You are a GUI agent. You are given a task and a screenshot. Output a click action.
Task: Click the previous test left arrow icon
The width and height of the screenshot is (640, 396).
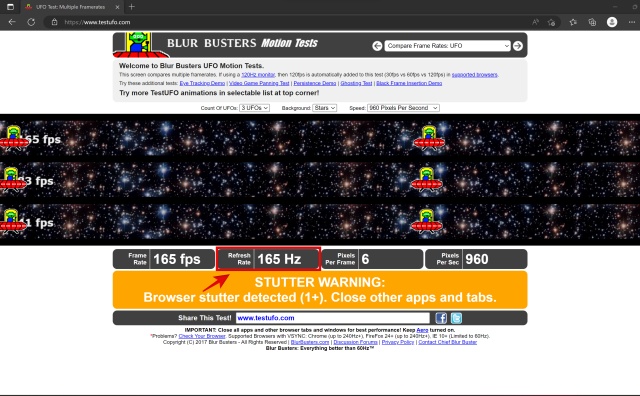coord(377,46)
